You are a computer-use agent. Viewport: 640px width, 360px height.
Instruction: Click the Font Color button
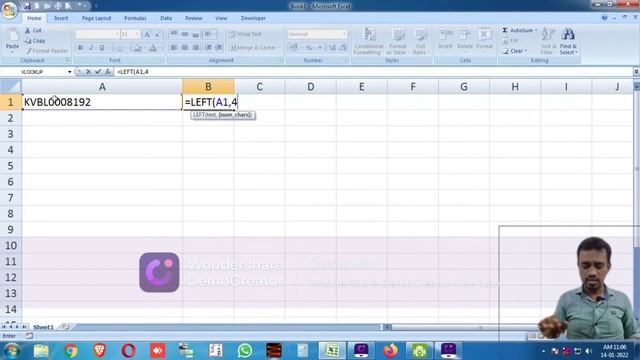tap(153, 48)
